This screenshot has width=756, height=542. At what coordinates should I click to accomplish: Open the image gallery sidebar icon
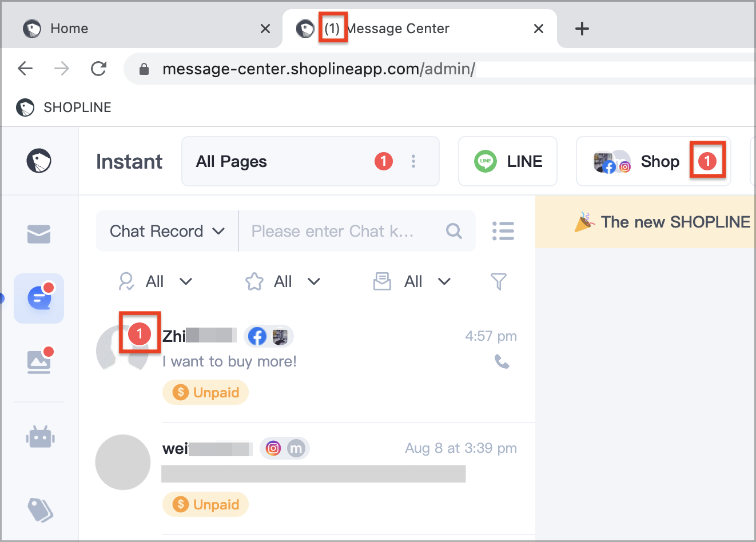39,361
